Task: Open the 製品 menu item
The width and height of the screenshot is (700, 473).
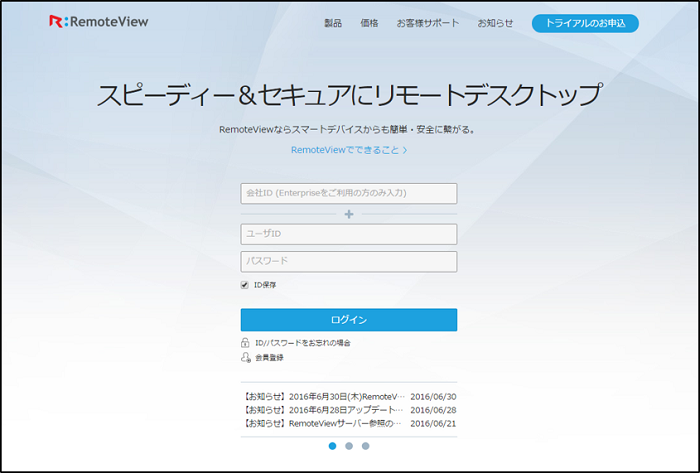Action: pos(333,23)
